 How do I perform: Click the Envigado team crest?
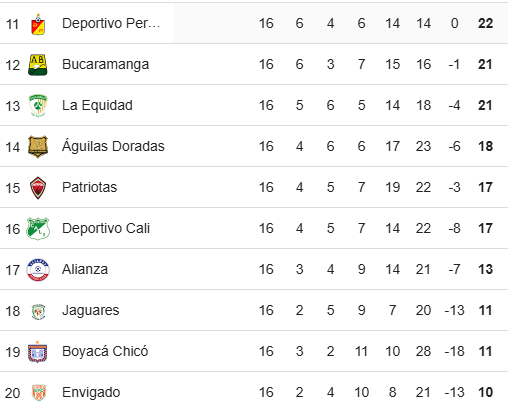(x=39, y=393)
